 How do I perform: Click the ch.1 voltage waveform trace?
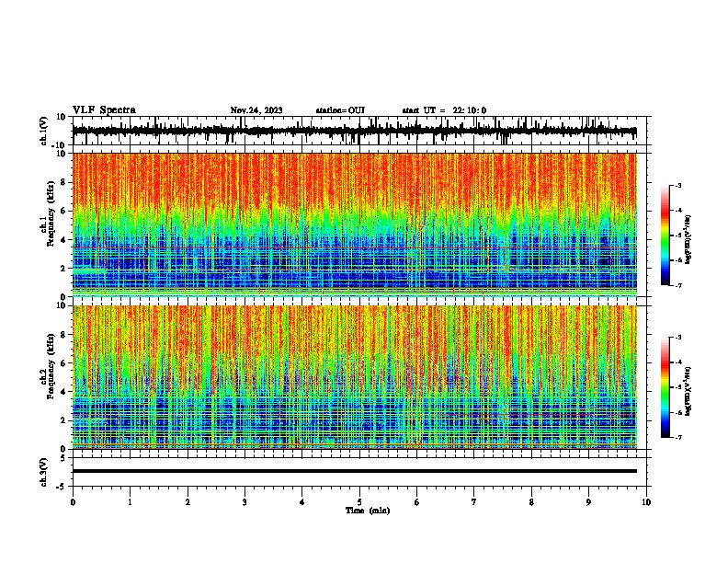tap(354, 132)
